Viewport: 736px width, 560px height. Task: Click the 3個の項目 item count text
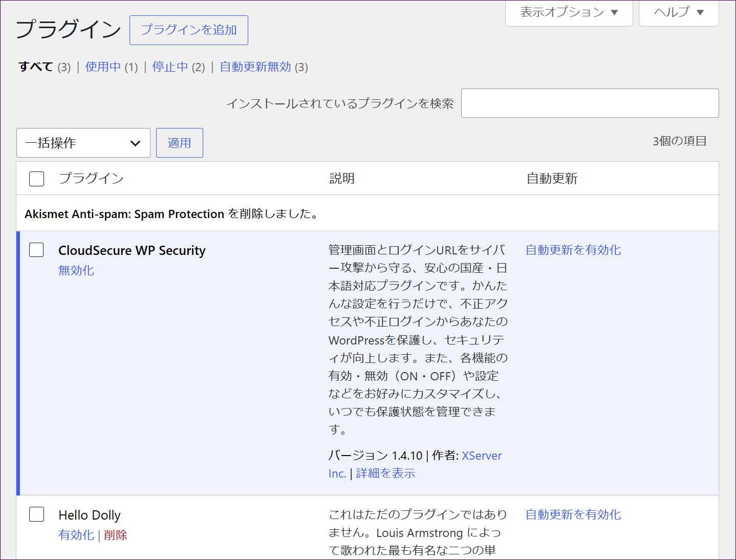679,141
